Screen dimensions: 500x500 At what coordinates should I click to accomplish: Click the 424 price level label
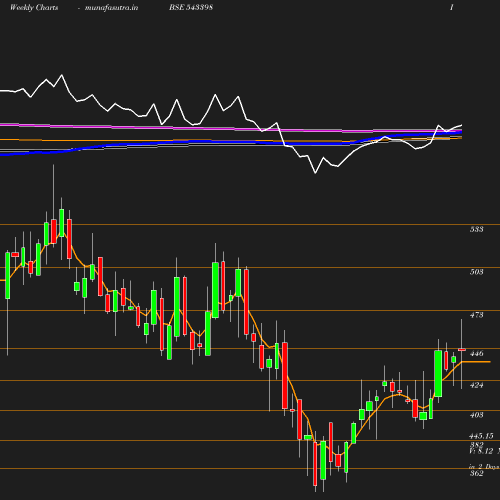(476, 385)
